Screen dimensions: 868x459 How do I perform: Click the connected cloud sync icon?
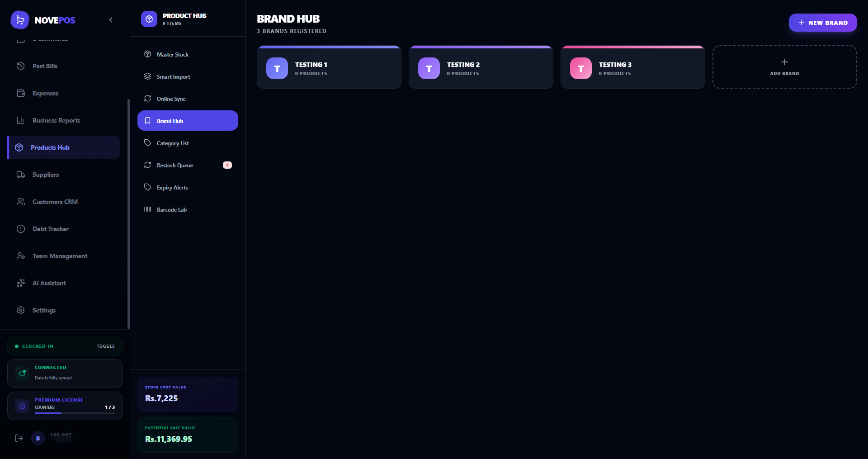coord(22,373)
